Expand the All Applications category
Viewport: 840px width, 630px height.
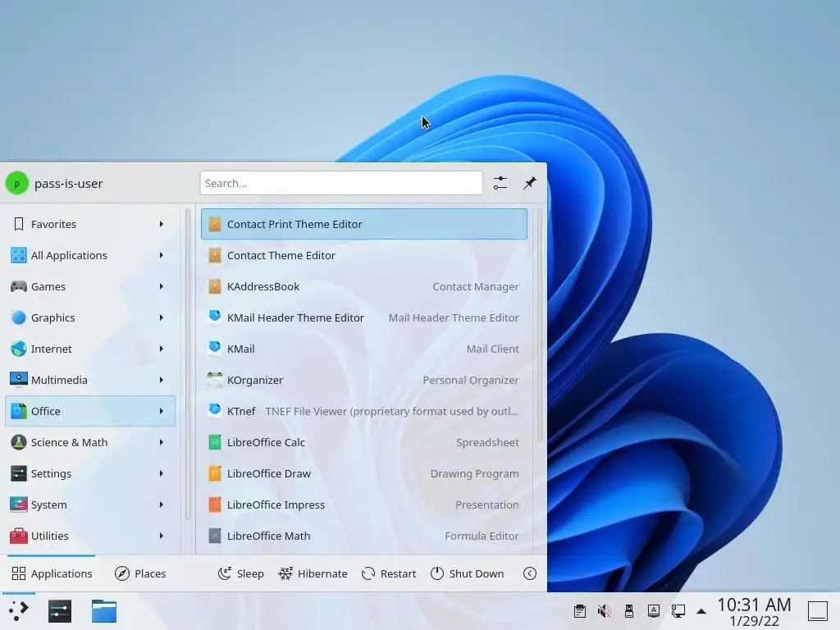coord(90,256)
